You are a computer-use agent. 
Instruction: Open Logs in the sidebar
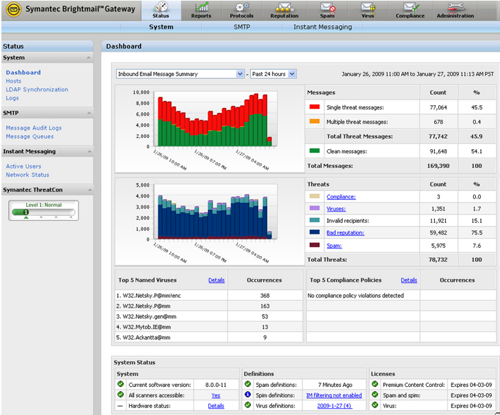coord(12,98)
